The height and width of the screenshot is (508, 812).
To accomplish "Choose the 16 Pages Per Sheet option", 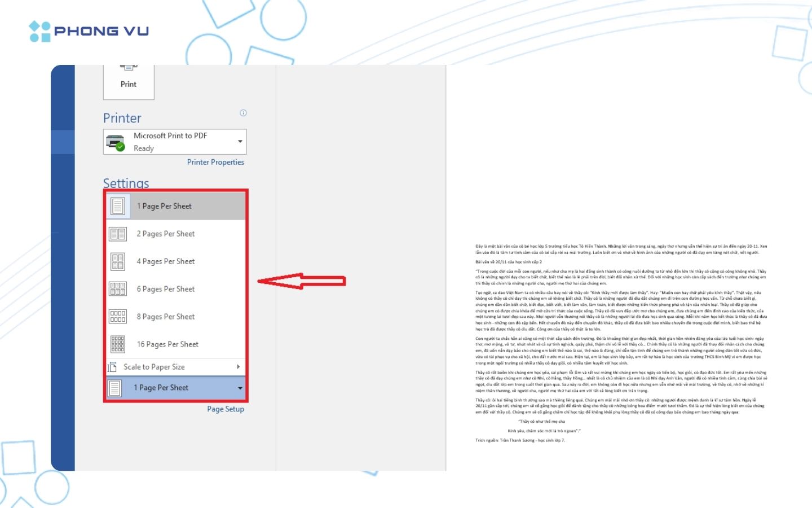I will coord(167,344).
